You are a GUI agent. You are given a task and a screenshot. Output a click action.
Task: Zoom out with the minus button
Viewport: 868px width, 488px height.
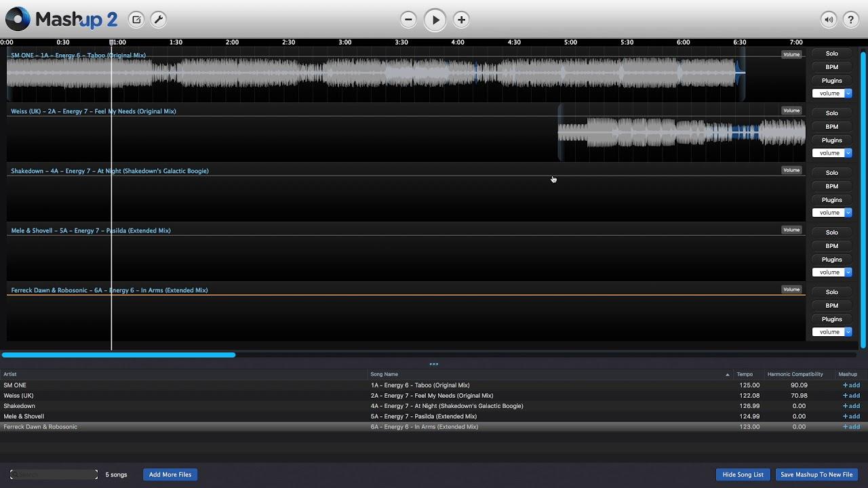(x=408, y=20)
